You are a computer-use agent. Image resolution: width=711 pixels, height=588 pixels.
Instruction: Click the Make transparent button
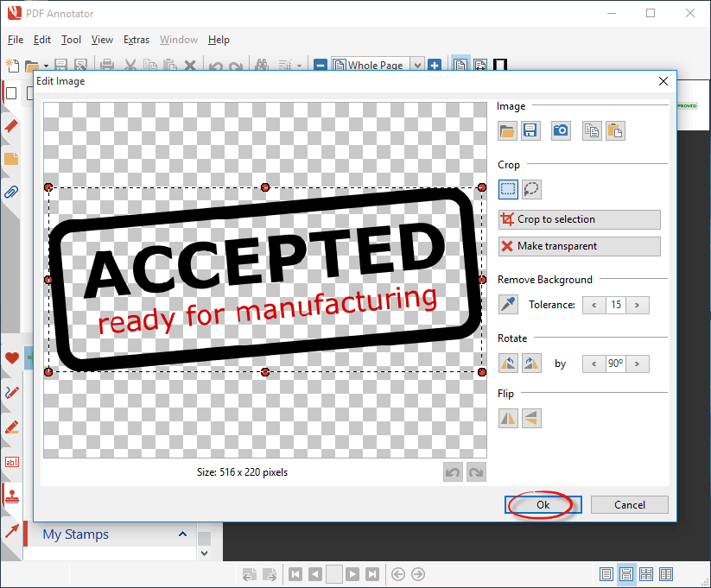point(579,246)
